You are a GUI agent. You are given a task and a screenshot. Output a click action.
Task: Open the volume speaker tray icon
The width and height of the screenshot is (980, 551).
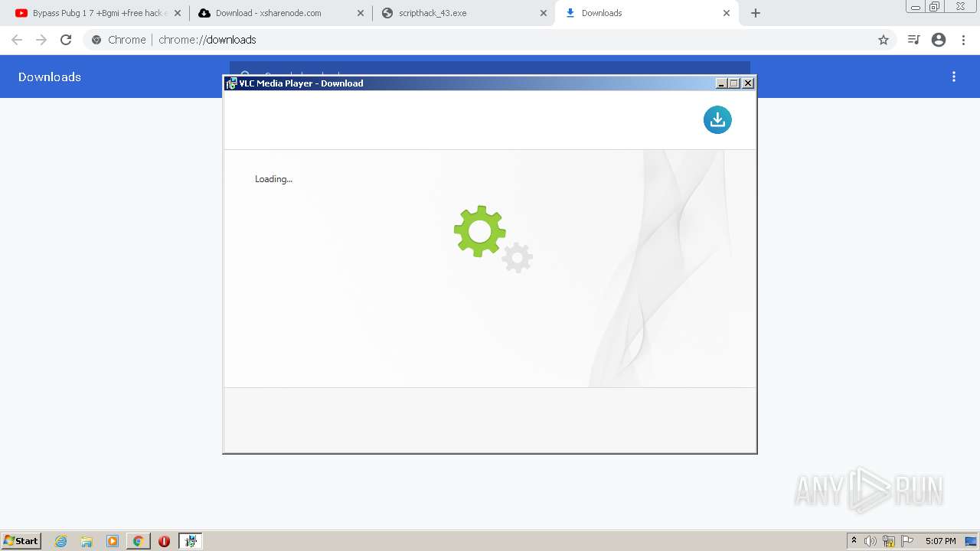[871, 541]
